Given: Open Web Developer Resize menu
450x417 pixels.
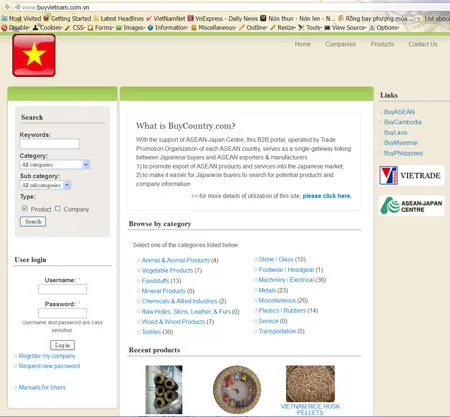Looking at the screenshot, I should pyautogui.click(x=283, y=28).
